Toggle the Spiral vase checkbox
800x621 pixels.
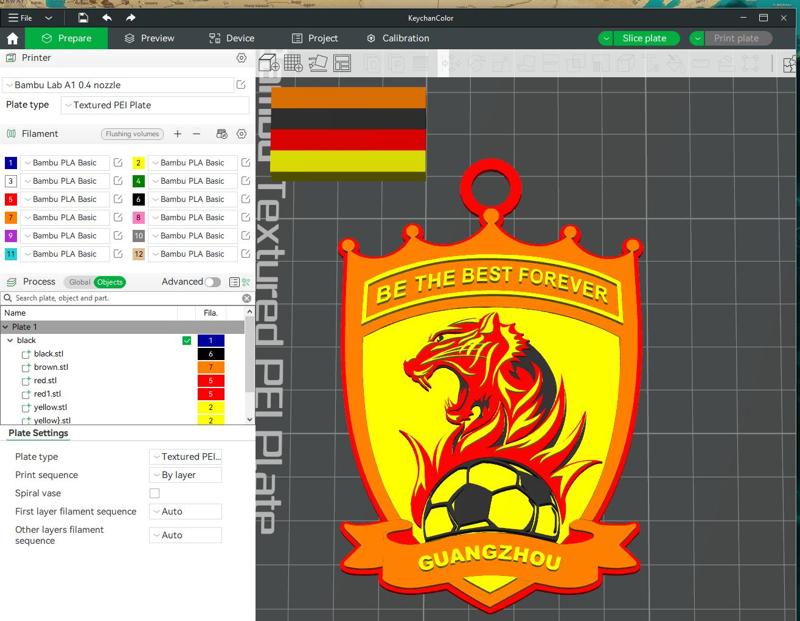[x=155, y=493]
